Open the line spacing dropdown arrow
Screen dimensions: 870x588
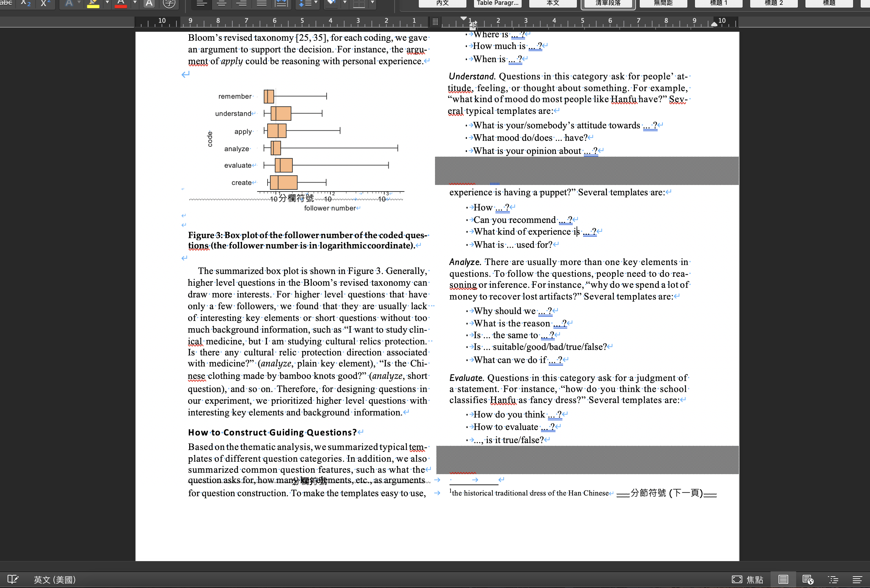[316, 3]
